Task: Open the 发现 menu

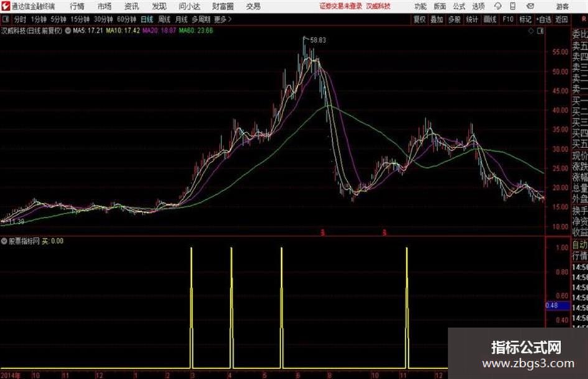Action: 159,6
